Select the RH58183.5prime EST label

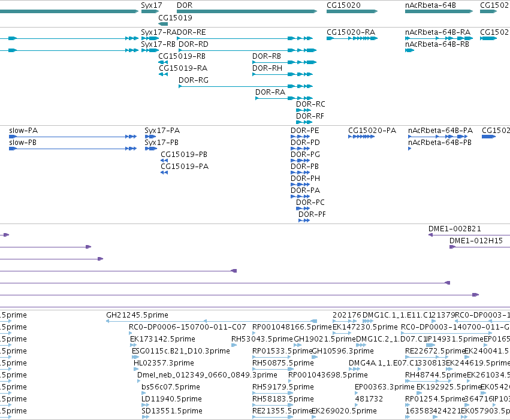[283, 399]
